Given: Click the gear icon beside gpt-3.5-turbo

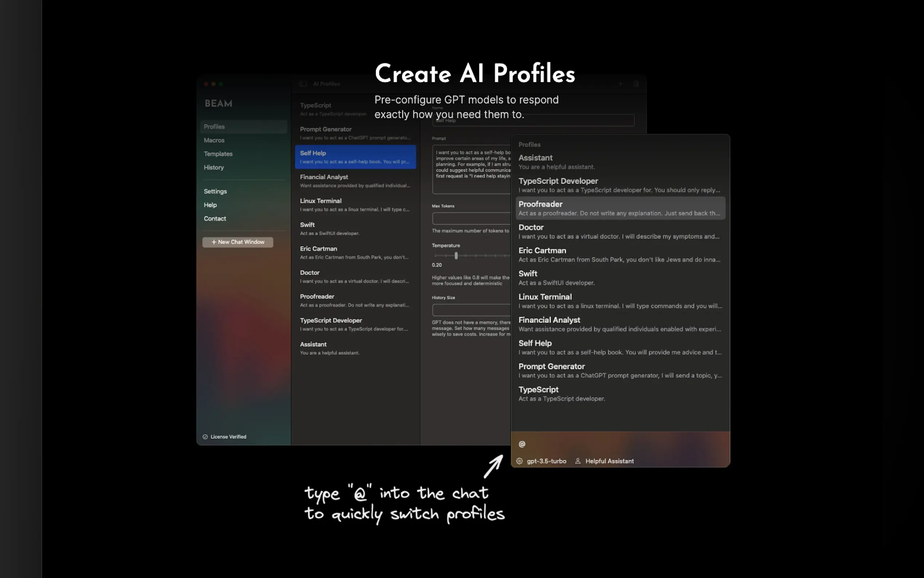Looking at the screenshot, I should 519,461.
